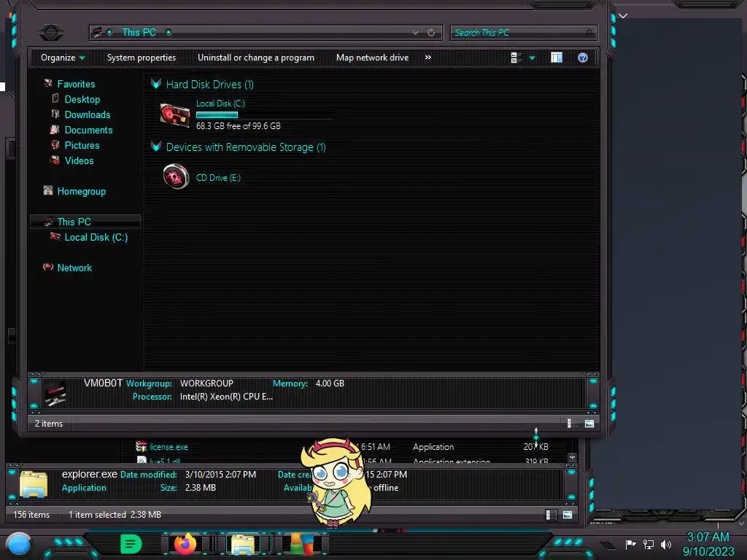Open Pictures in the navigation pane
Image resolution: width=747 pixels, height=560 pixels.
point(82,145)
